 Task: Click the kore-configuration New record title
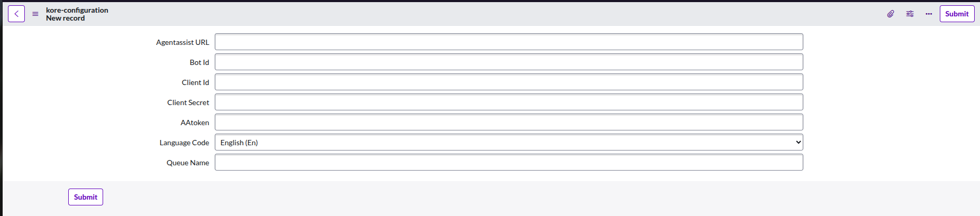pos(77,14)
